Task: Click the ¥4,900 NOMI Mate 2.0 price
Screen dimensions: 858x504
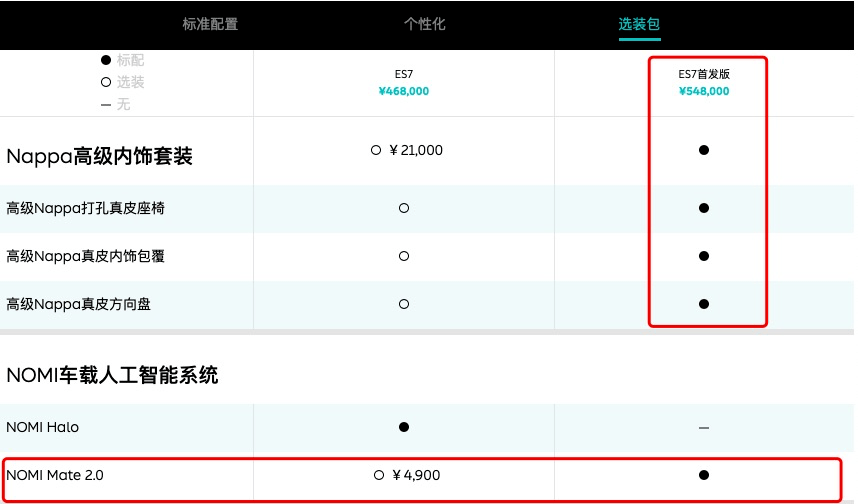Action: point(416,475)
